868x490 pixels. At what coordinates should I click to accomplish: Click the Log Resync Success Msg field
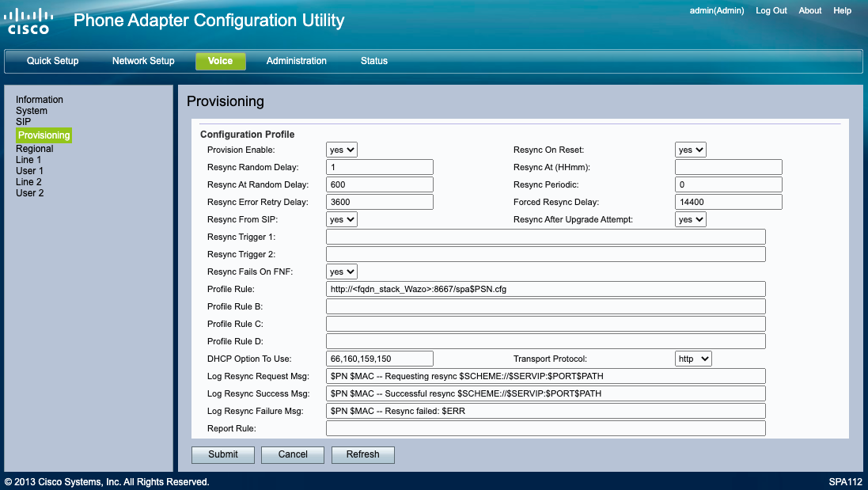(546, 393)
